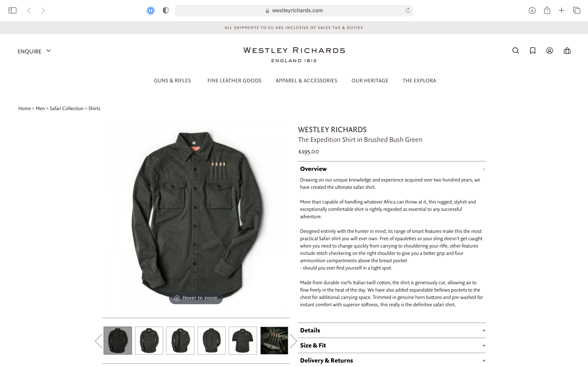
Task: Open Apparel & Accessories menu
Action: point(306,81)
